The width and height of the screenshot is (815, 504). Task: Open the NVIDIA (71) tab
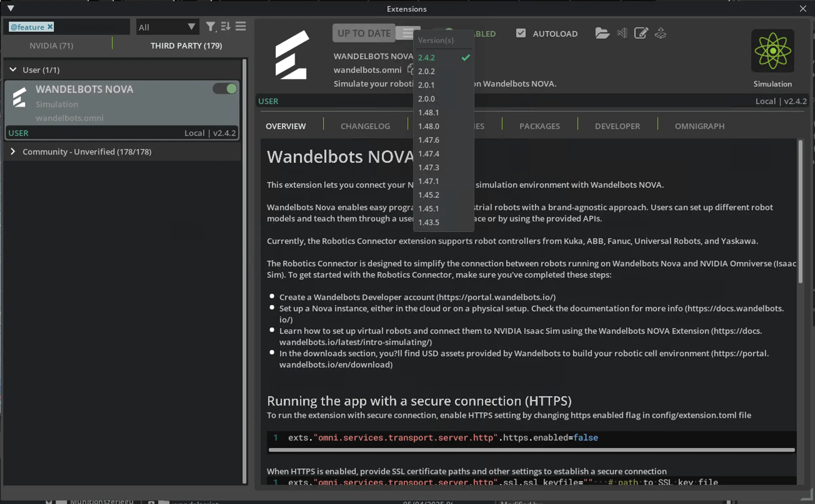click(51, 46)
